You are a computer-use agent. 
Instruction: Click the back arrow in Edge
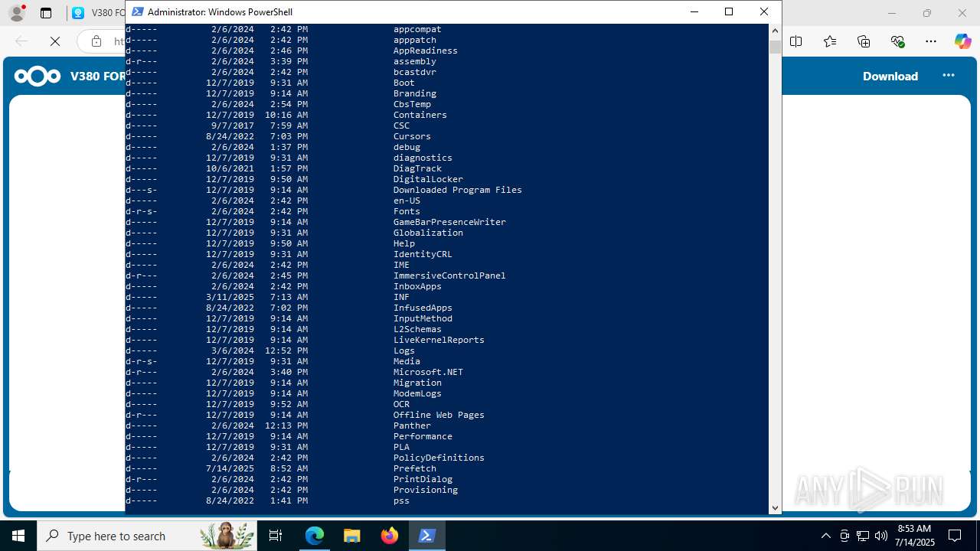21,41
